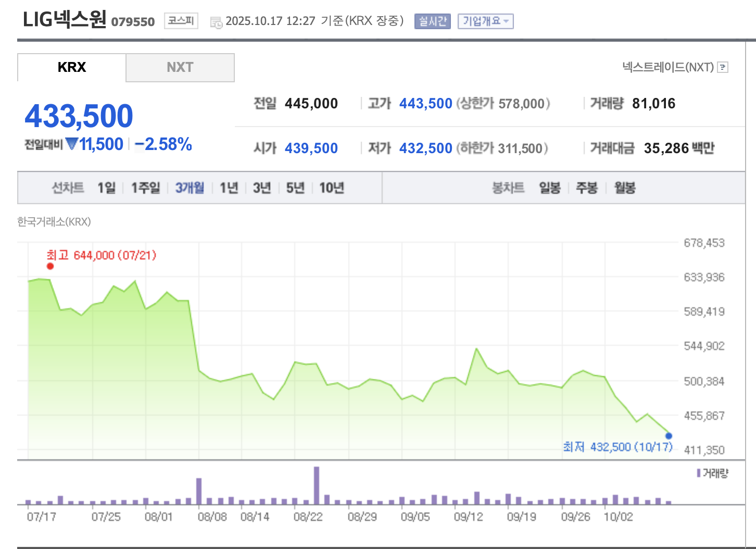Click the red highest-price marker dot

tap(50, 266)
